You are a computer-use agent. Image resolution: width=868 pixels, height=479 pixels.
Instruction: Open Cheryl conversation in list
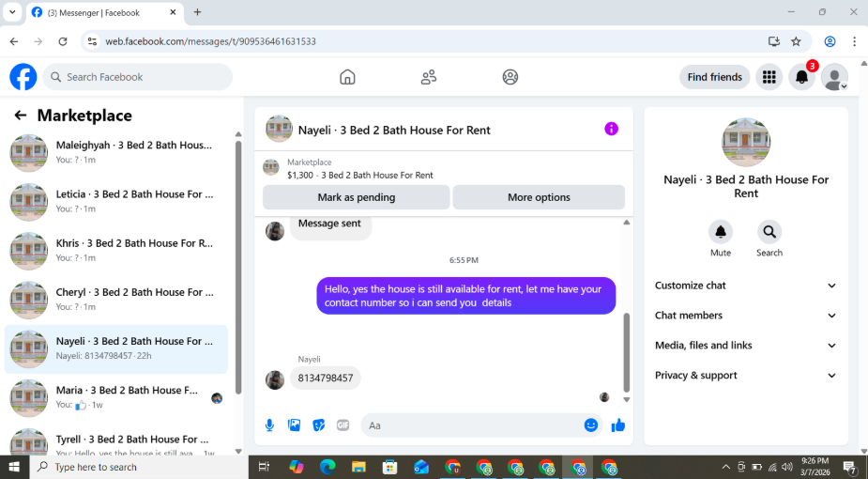116,299
